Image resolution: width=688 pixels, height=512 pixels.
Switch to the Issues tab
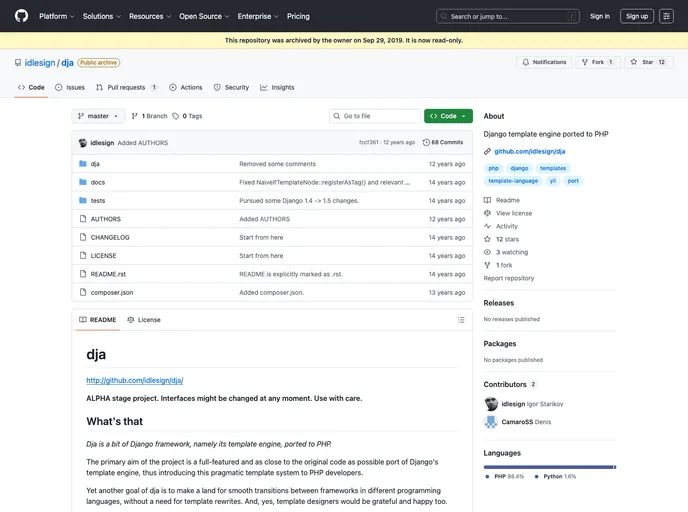pos(70,87)
